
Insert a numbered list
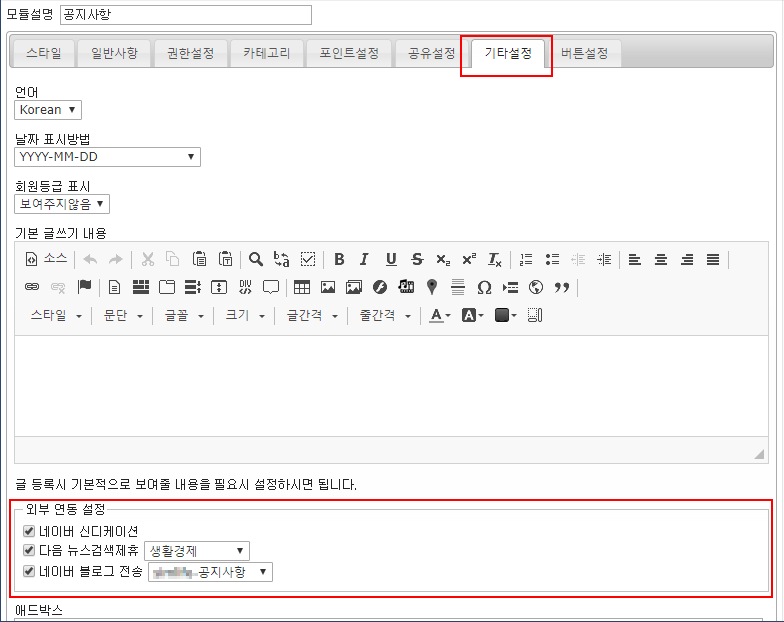point(526,259)
